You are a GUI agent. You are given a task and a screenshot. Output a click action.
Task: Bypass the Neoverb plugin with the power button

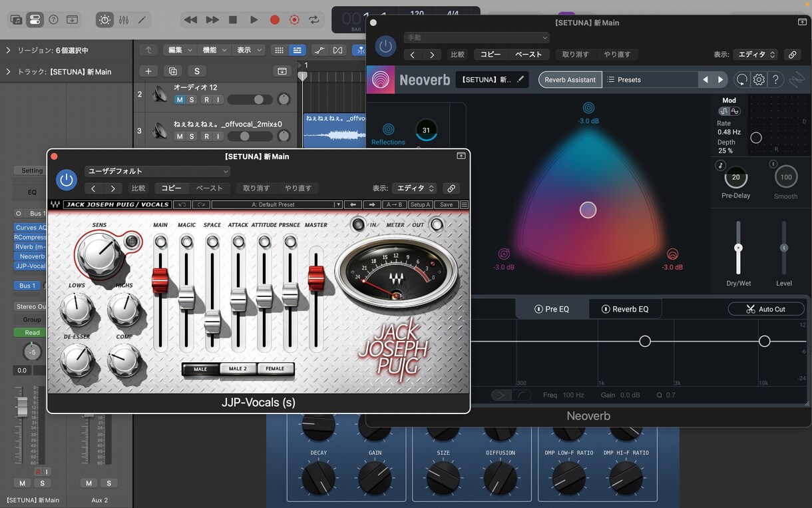(x=385, y=46)
